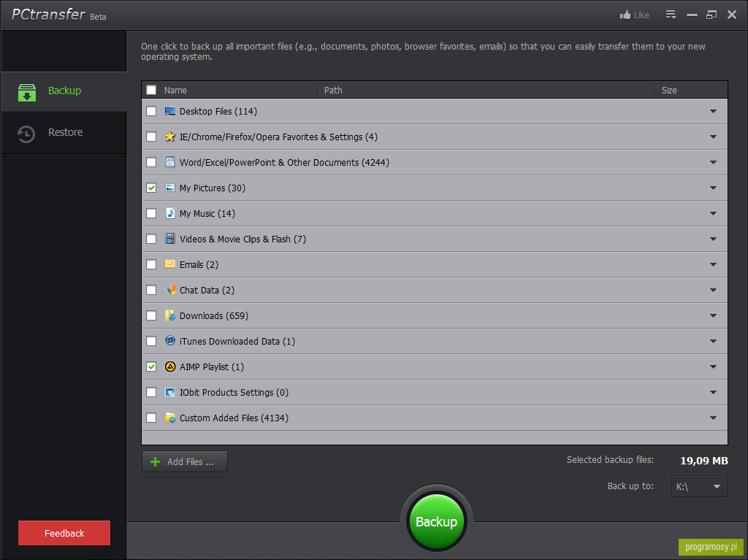This screenshot has height=560, width=748.
Task: Open the Back up to drive dropdown
Action: pyautogui.click(x=699, y=486)
